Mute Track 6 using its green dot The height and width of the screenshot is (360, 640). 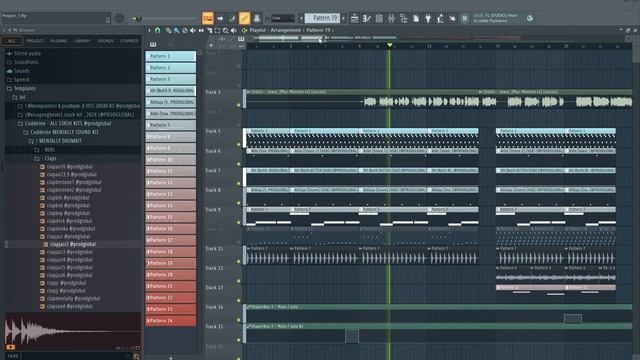coord(239,164)
